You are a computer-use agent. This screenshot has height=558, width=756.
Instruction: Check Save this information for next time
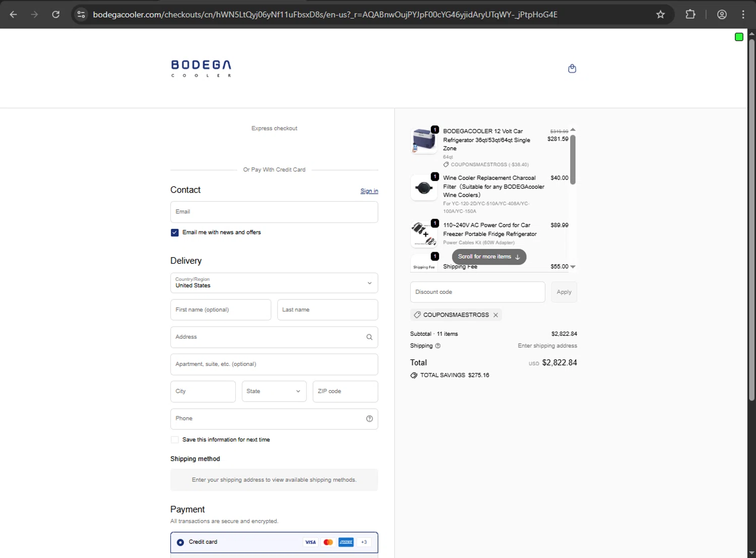(175, 440)
